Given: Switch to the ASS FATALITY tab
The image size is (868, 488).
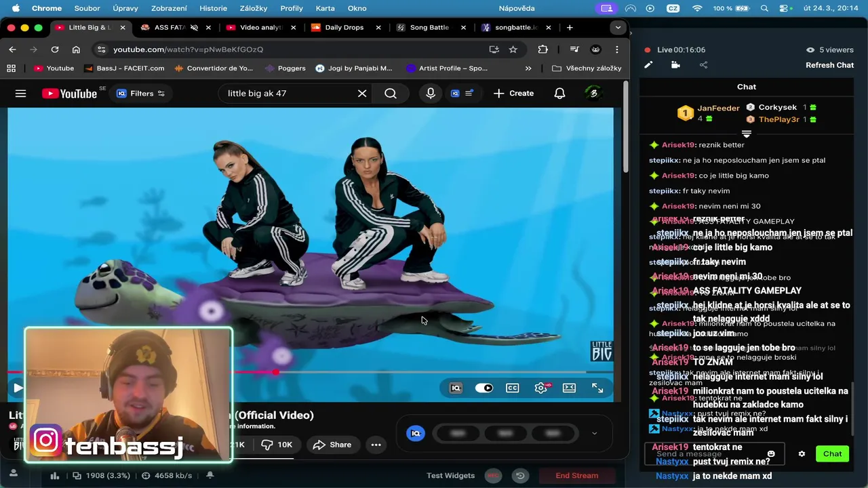Looking at the screenshot, I should tap(169, 27).
